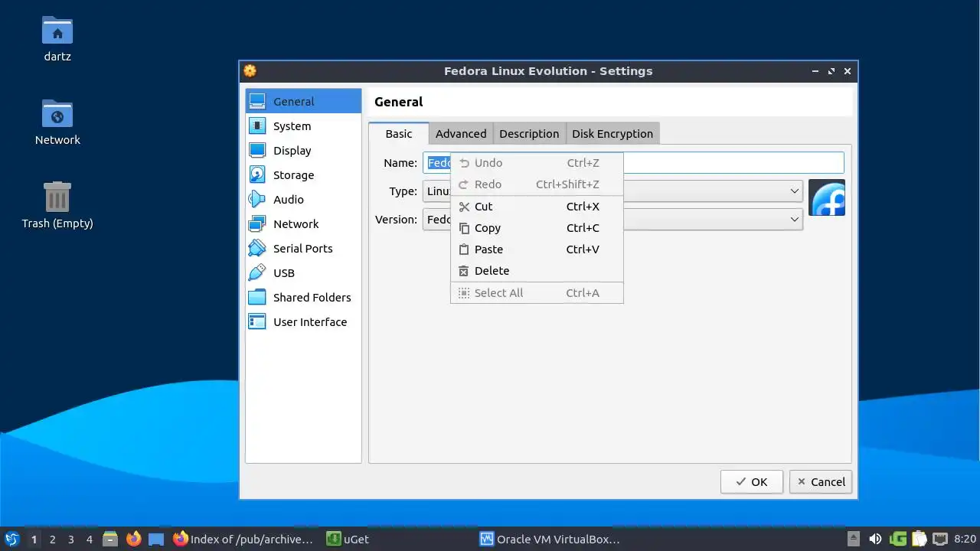
Task: Click the uGet system tray icon
Action: pos(897,539)
